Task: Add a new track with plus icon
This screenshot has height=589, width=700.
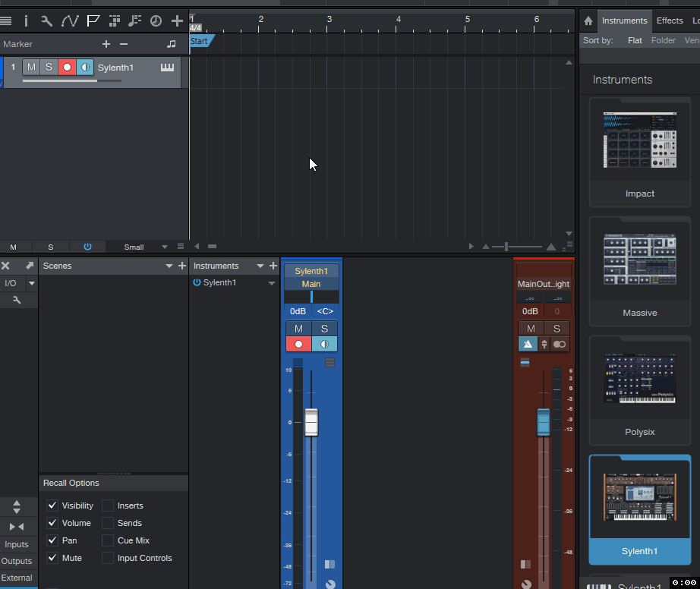Action: coord(177,20)
